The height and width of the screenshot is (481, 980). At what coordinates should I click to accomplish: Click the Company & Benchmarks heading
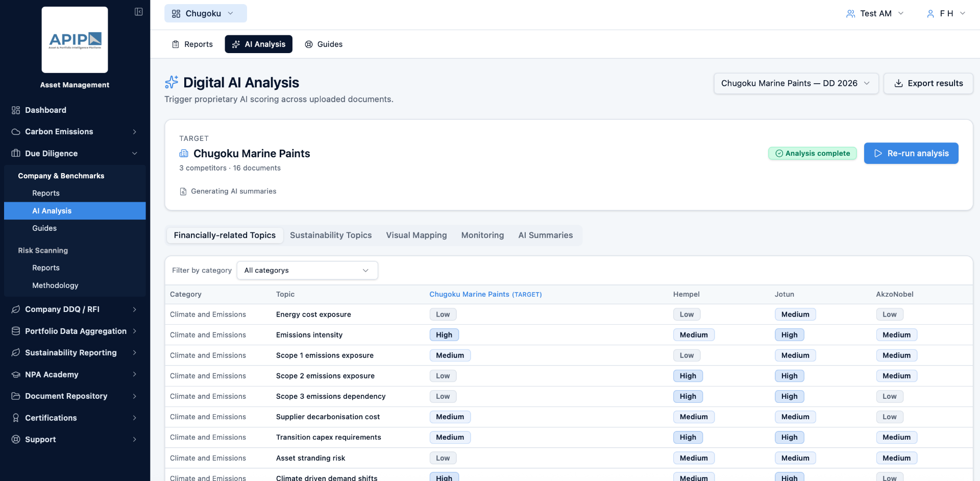click(61, 176)
